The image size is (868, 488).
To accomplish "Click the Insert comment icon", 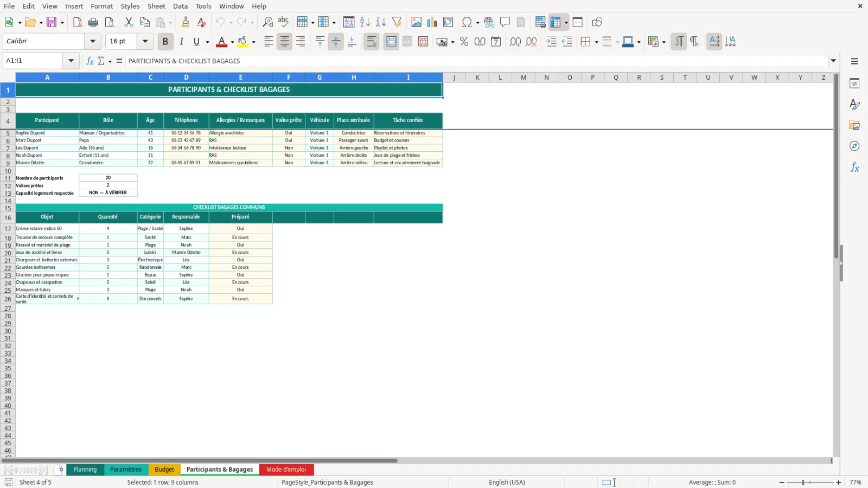I will [505, 22].
